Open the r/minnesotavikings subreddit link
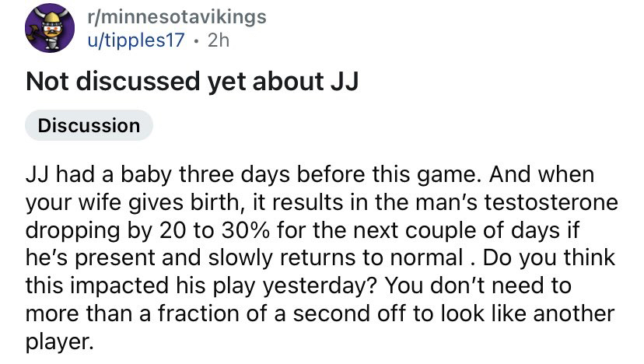644x364 pixels. (177, 17)
